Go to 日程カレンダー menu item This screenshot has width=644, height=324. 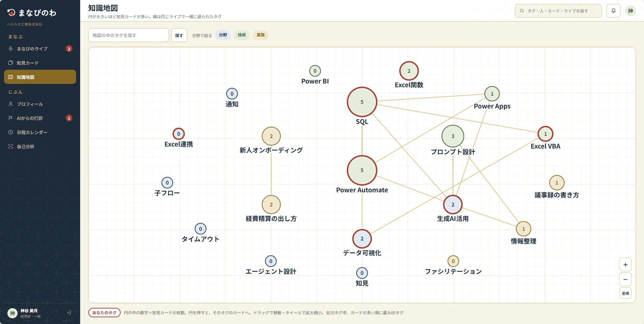(40, 132)
